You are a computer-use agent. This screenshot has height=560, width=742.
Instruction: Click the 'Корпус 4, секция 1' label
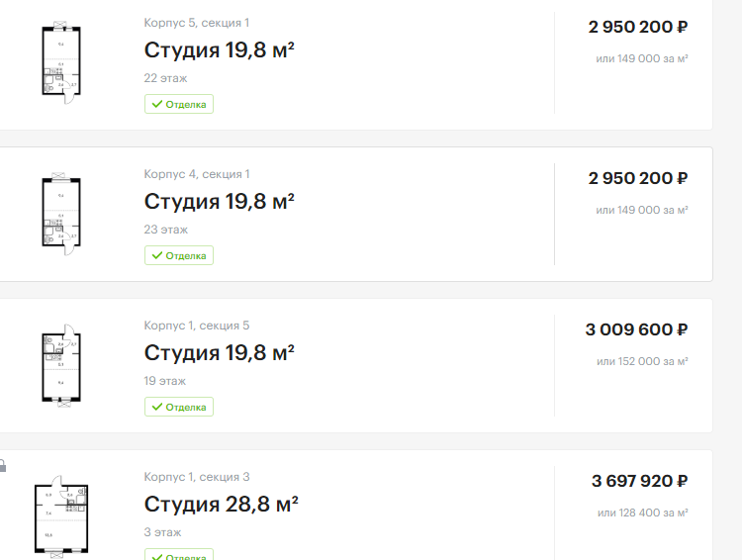coord(196,174)
